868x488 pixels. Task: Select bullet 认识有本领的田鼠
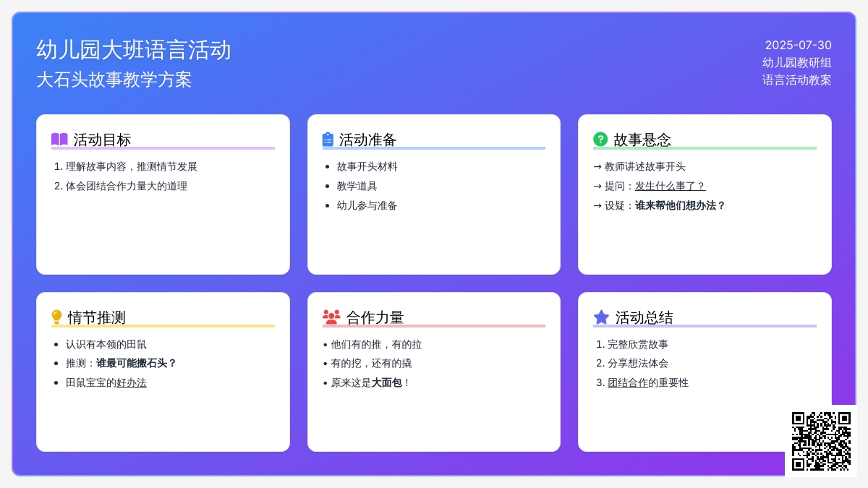[x=106, y=344]
